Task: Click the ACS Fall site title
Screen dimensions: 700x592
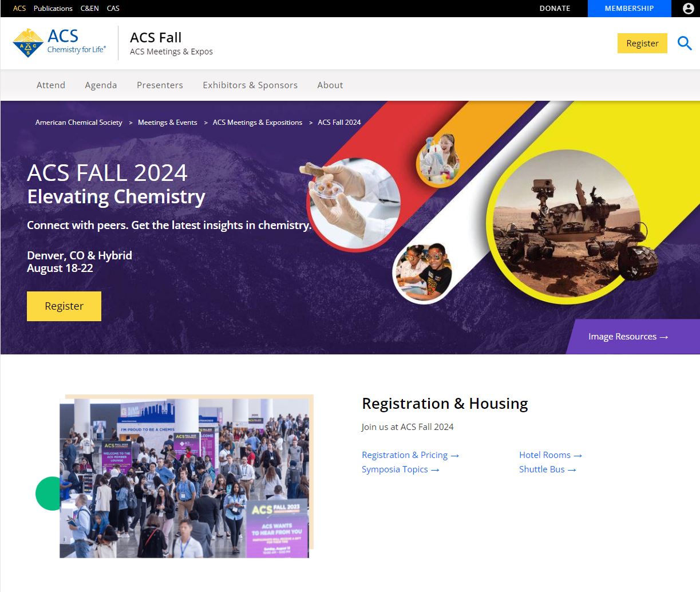Action: (156, 38)
